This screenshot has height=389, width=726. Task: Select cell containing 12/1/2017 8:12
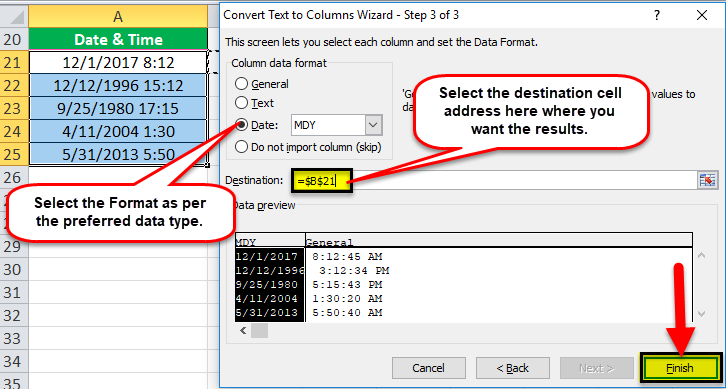(x=118, y=62)
